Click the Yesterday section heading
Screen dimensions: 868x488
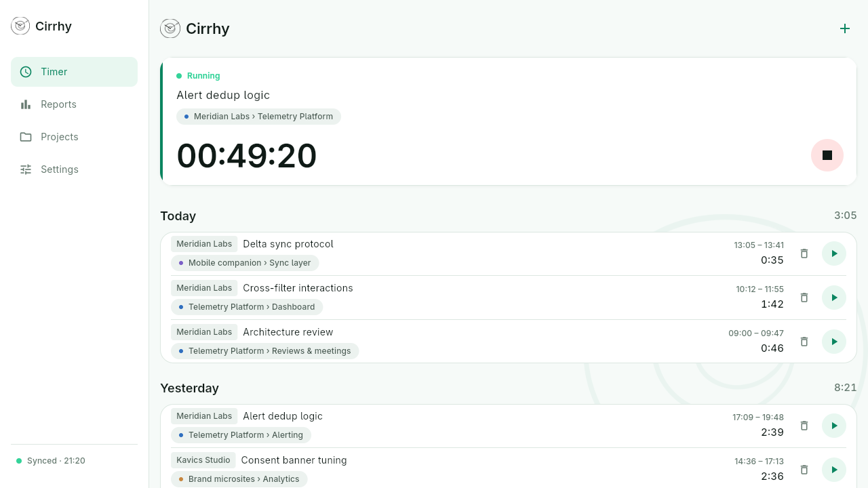[190, 388]
